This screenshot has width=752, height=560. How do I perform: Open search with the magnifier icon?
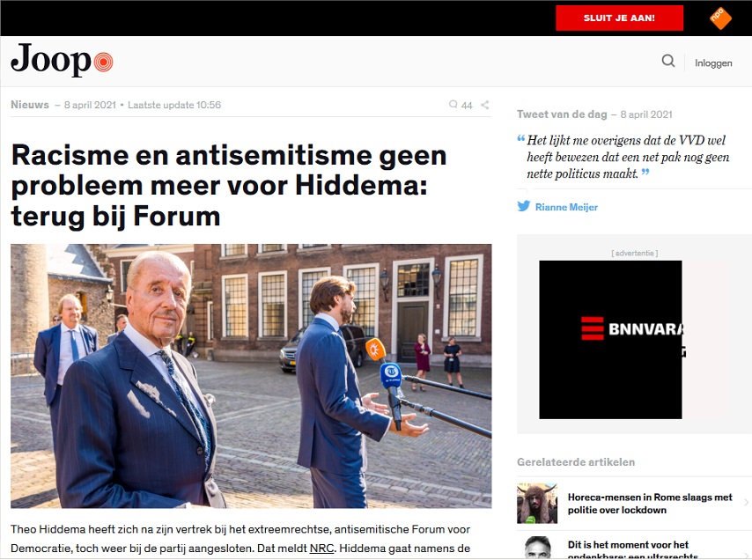[x=668, y=61]
